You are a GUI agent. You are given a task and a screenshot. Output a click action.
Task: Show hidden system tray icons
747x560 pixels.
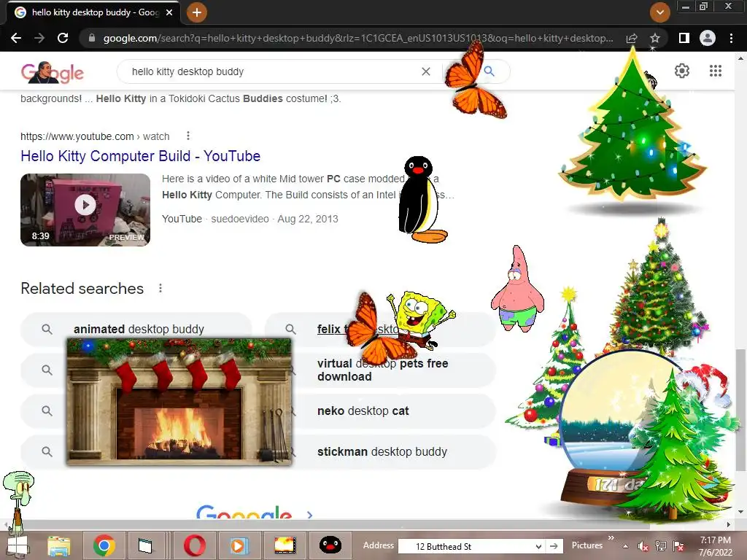pos(625,546)
